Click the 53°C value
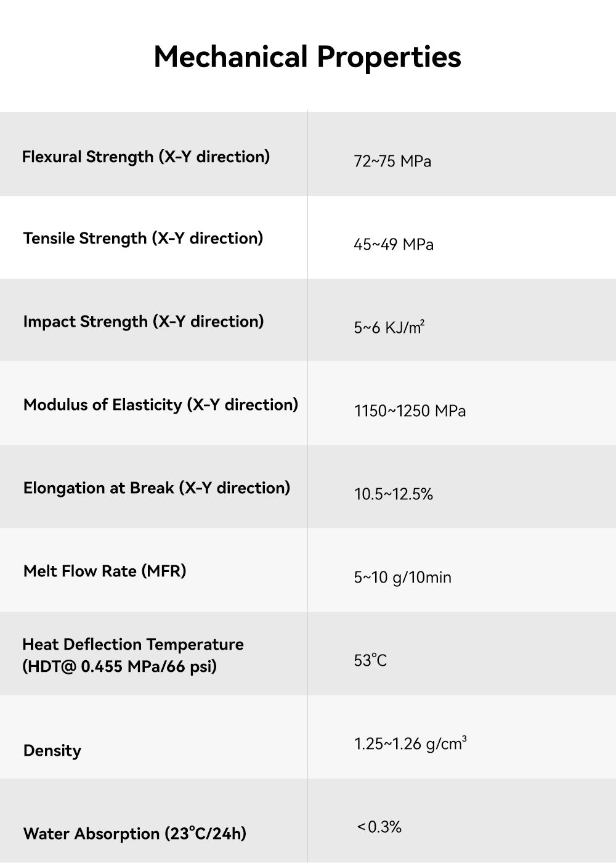The height and width of the screenshot is (863, 616). pos(370,661)
